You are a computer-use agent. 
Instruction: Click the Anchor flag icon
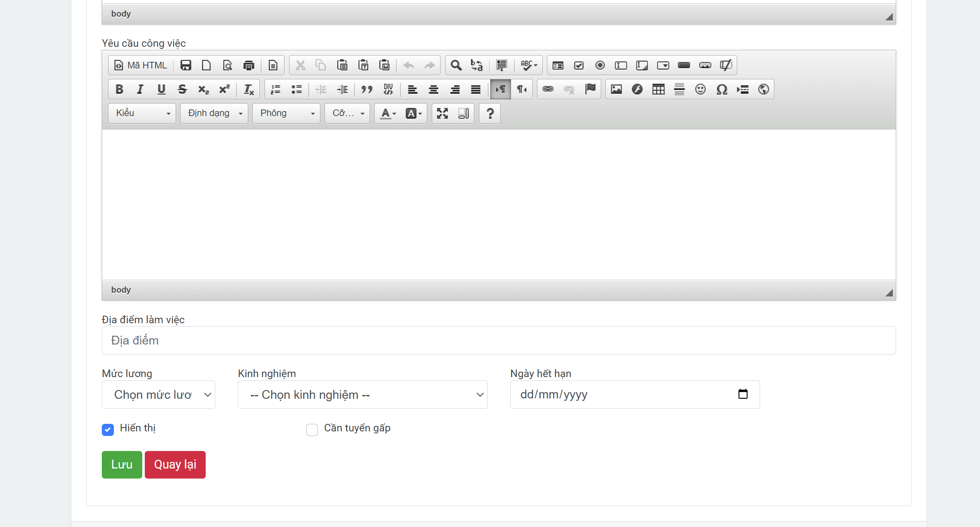[x=590, y=89]
